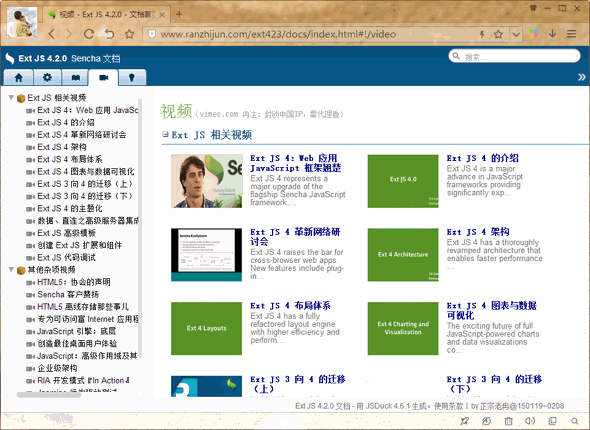Click the status bar pin icon
This screenshot has width=590, height=430.
click(x=465, y=421)
